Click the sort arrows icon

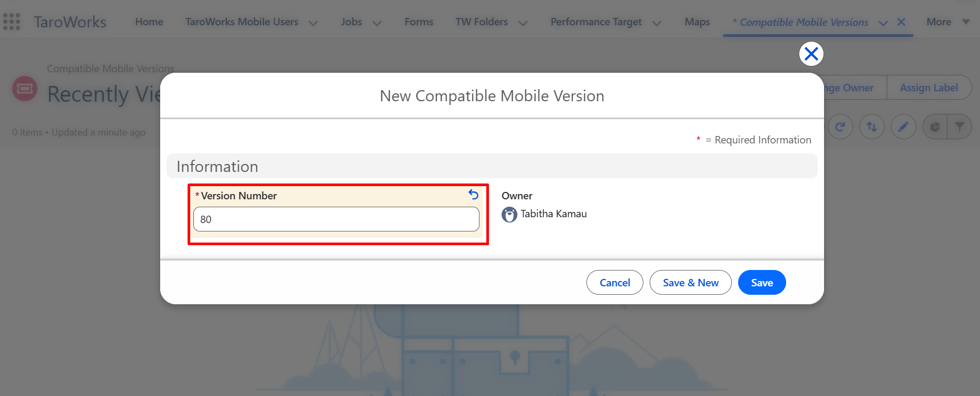[x=872, y=127]
